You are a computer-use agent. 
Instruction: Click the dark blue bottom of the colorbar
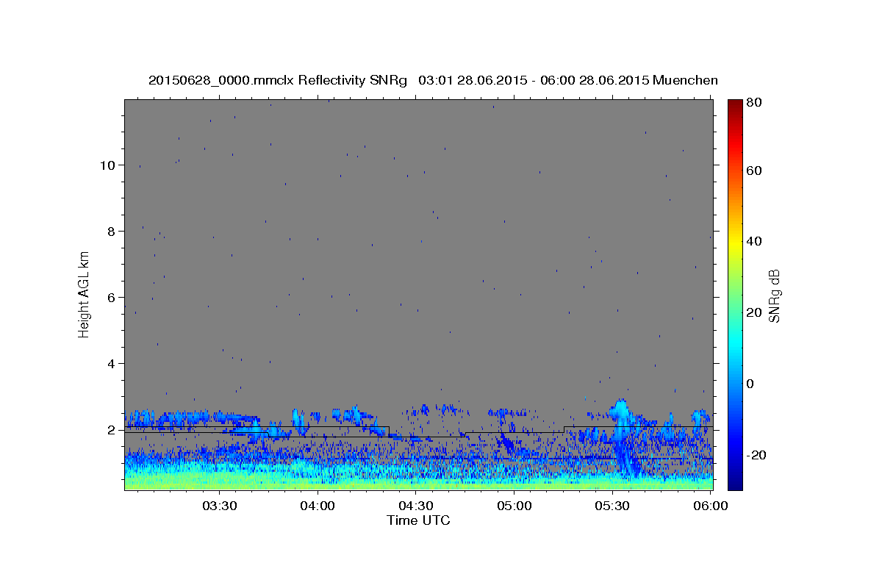pos(735,481)
